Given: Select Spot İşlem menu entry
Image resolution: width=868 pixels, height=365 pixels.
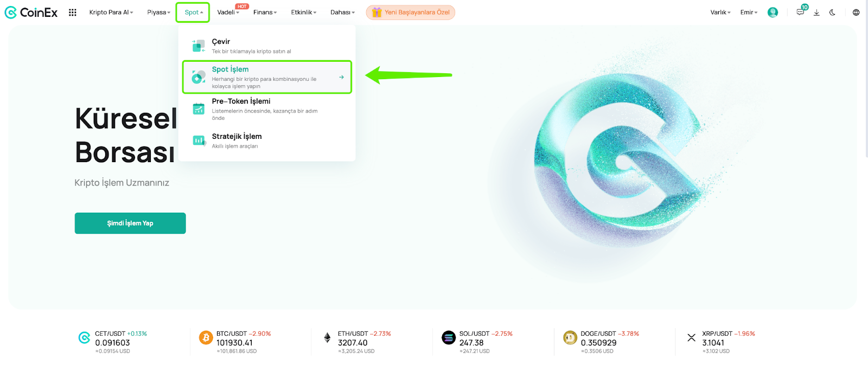Looking at the screenshot, I should [267, 77].
